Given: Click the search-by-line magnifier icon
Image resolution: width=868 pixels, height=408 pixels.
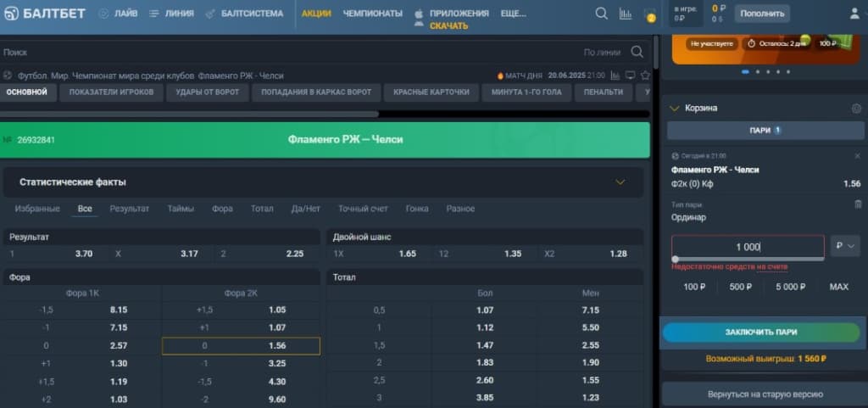Looking at the screenshot, I should [637, 52].
